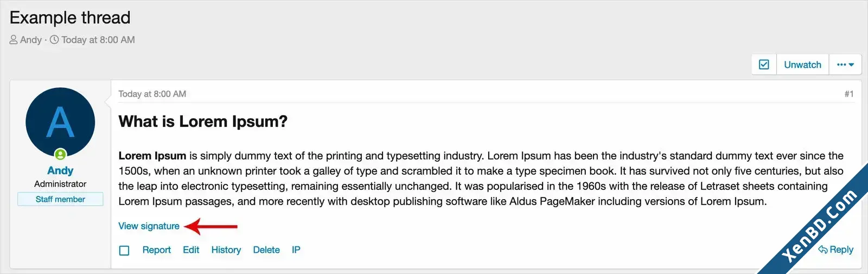Click the post timestamp Today at 8:00 AM
Screen dimensions: 868x274
point(152,94)
